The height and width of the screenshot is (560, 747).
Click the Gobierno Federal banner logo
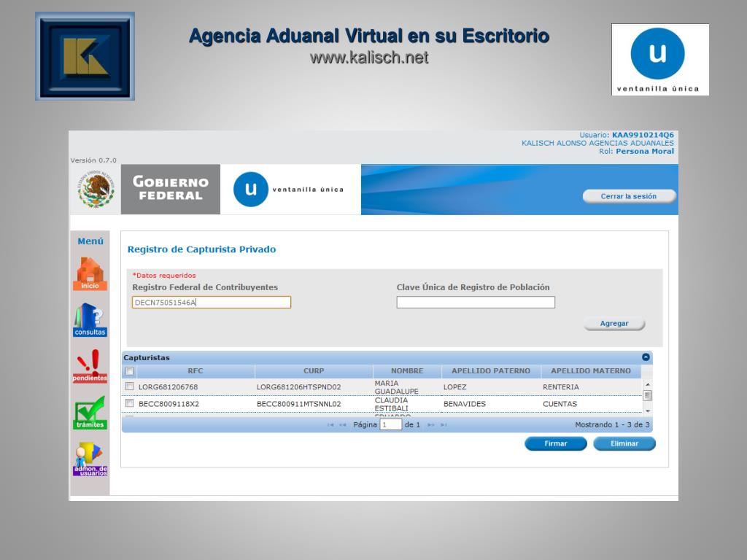pyautogui.click(x=171, y=189)
